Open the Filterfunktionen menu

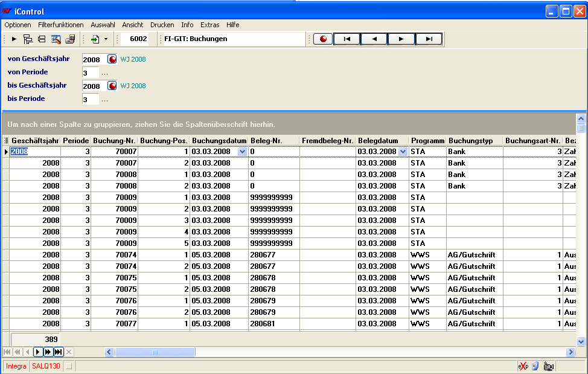[60, 25]
